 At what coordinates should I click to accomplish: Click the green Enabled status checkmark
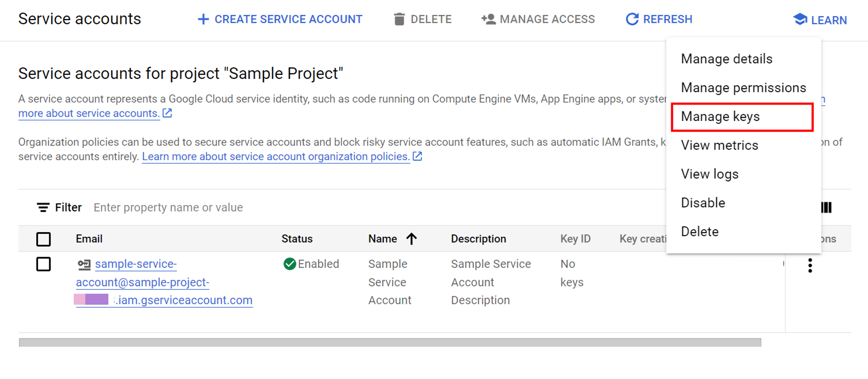coord(290,264)
